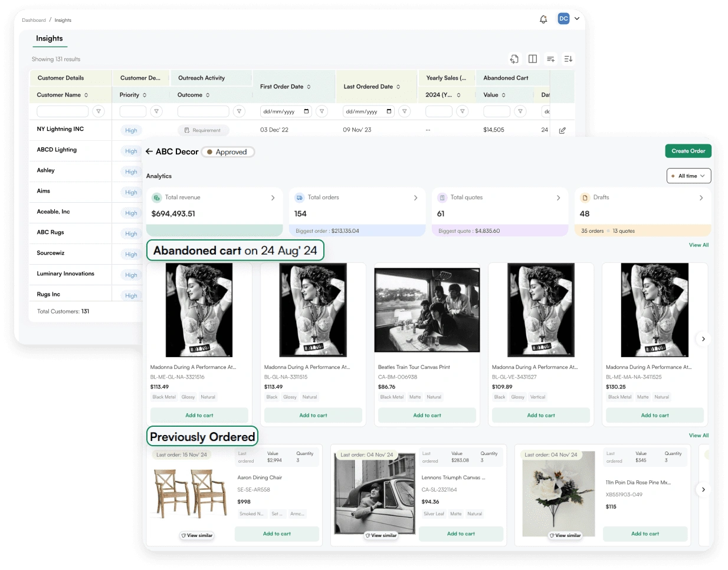This screenshot has width=728, height=570.
Task: Navigate to Dashboard via breadcrumb
Action: (34, 19)
